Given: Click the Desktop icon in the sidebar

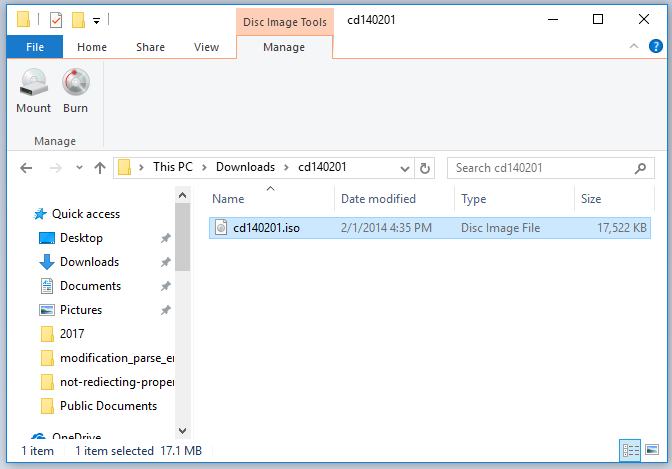Looking at the screenshot, I should pyautogui.click(x=47, y=238).
